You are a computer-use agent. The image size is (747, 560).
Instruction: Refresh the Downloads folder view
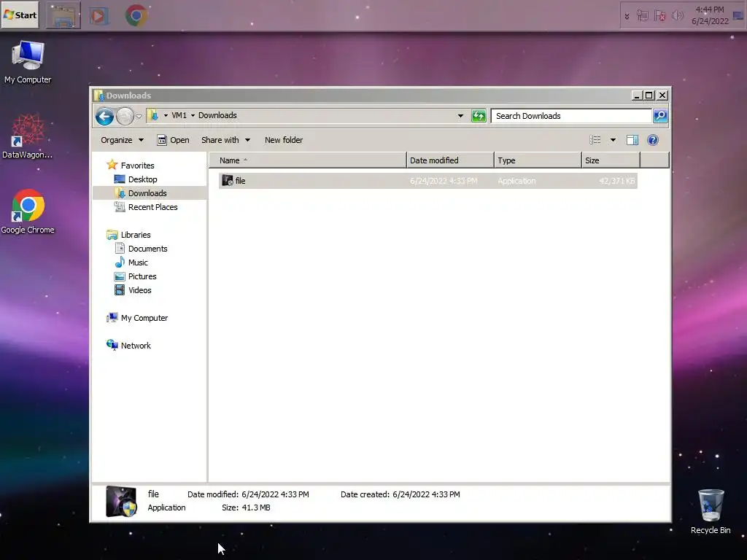coord(479,116)
